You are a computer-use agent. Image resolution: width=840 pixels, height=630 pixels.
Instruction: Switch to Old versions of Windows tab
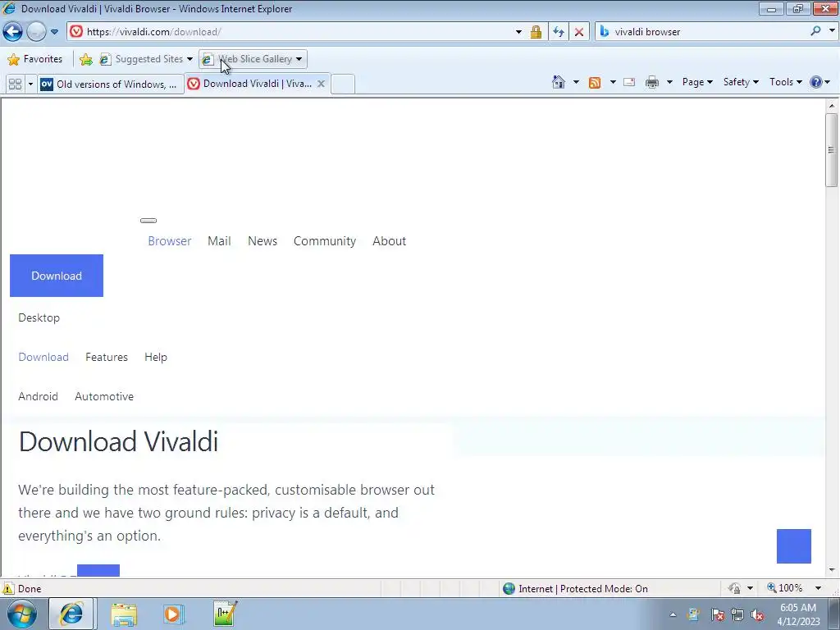[x=110, y=84]
